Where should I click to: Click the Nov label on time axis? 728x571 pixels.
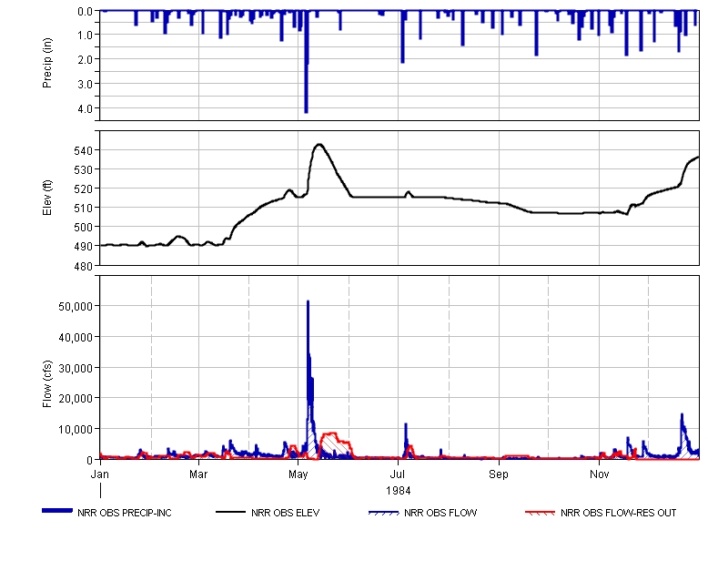599,474
